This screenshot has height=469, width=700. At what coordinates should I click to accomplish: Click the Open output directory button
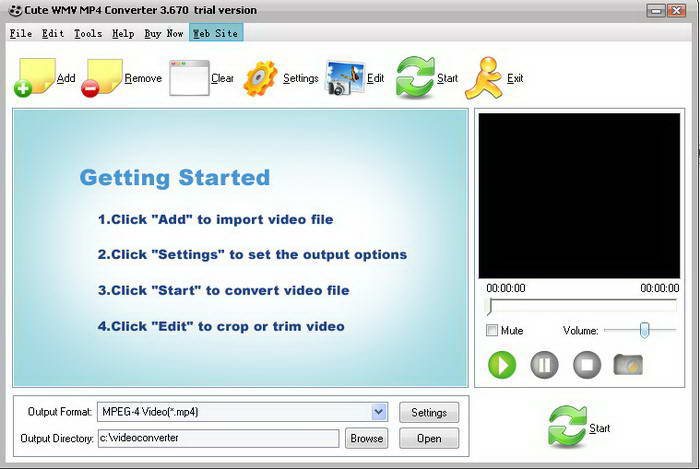[x=429, y=438]
